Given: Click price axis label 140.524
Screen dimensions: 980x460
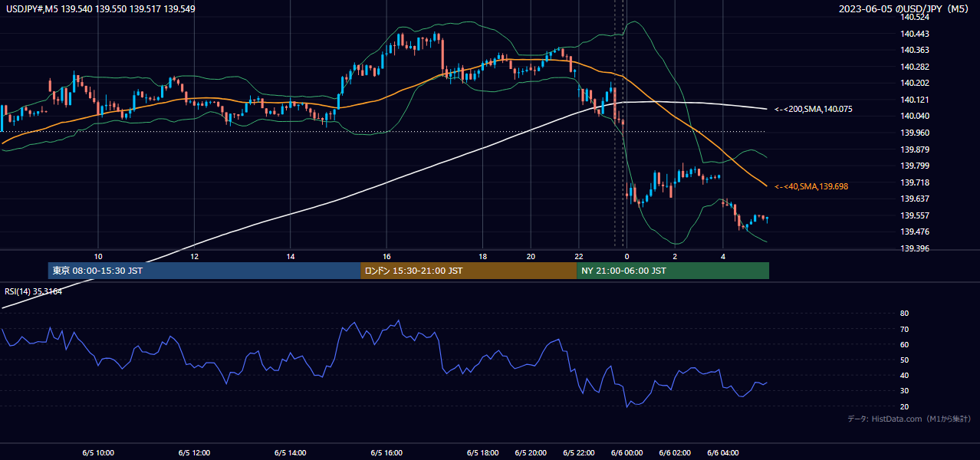Looking at the screenshot, I should 915,18.
